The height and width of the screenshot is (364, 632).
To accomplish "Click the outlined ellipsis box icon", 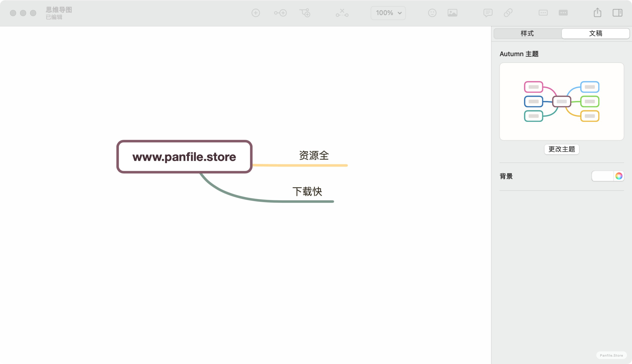I will [543, 13].
